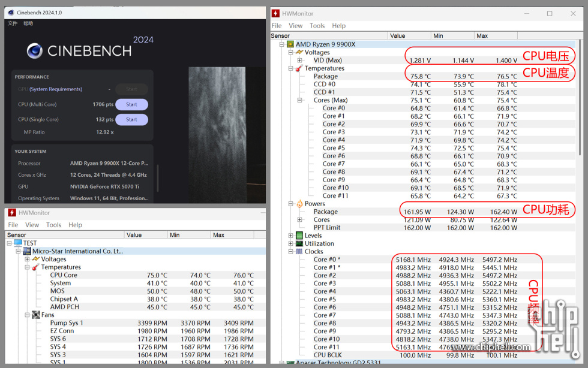Collapse the Cores (Max) temperature node
Viewport: 588px width, 368px height.
(299, 100)
